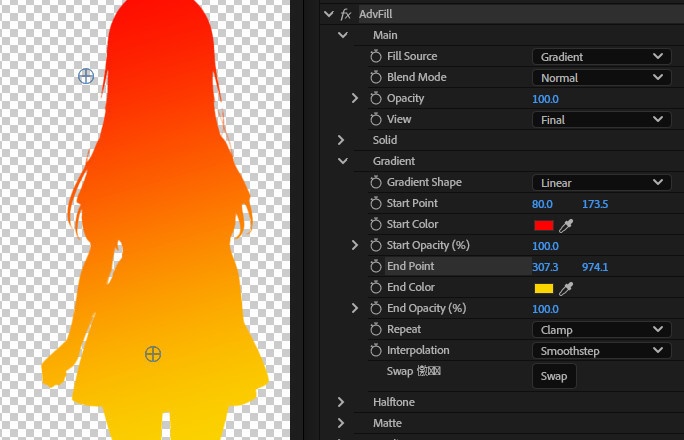Toggle Start Point stopwatch
This screenshot has height=440, width=684.
(x=376, y=203)
